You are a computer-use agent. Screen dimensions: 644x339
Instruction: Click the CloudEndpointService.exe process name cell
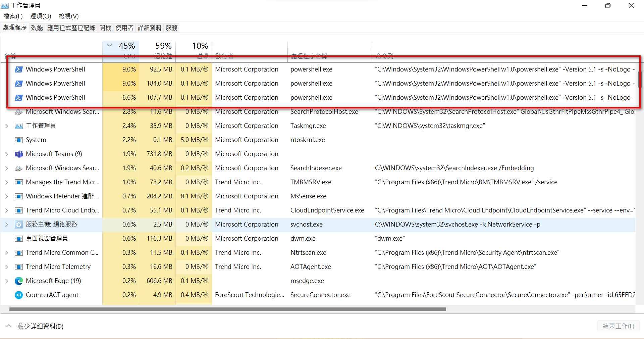(327, 210)
